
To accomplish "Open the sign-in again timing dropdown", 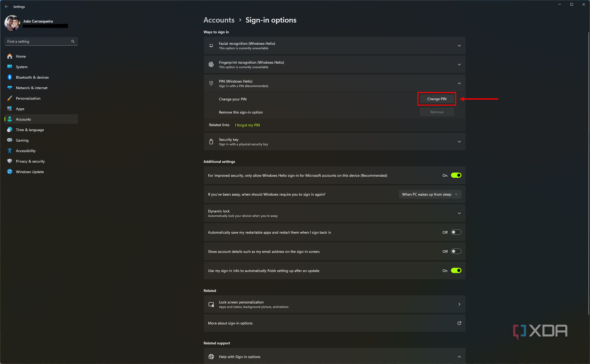I will (430, 195).
